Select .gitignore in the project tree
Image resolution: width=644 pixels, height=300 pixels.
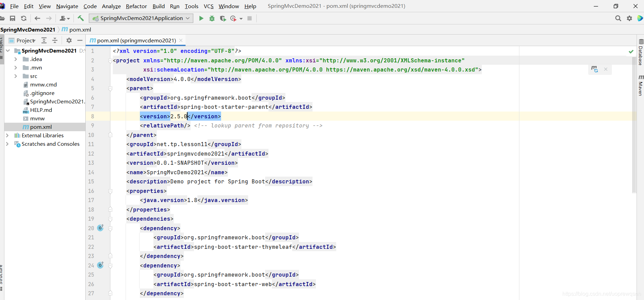42,93
